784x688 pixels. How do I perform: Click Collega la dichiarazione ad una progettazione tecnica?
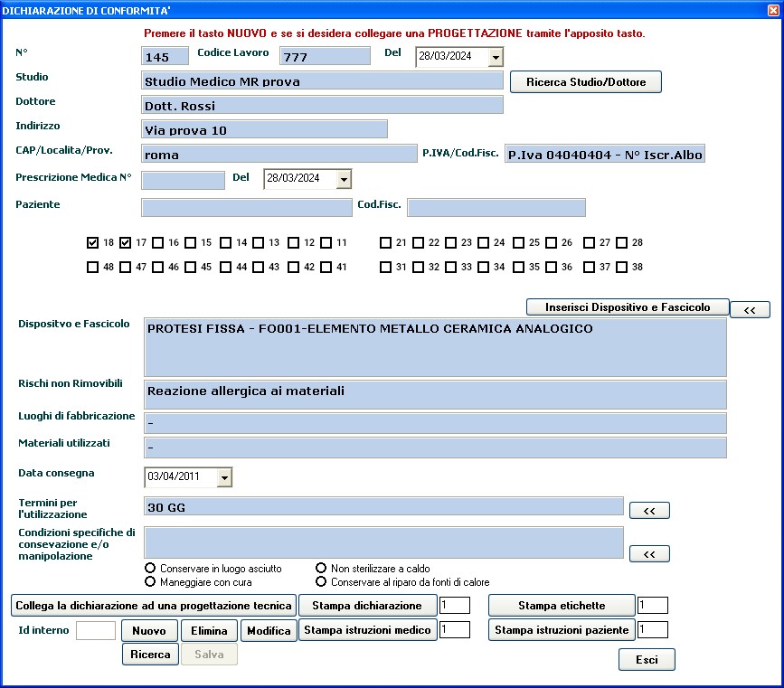[x=154, y=606]
